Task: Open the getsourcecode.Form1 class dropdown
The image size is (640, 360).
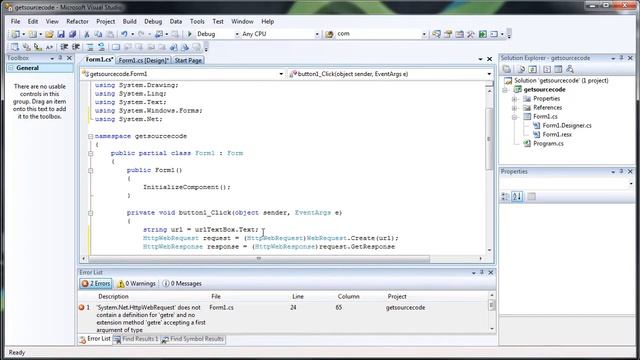Action: point(281,74)
